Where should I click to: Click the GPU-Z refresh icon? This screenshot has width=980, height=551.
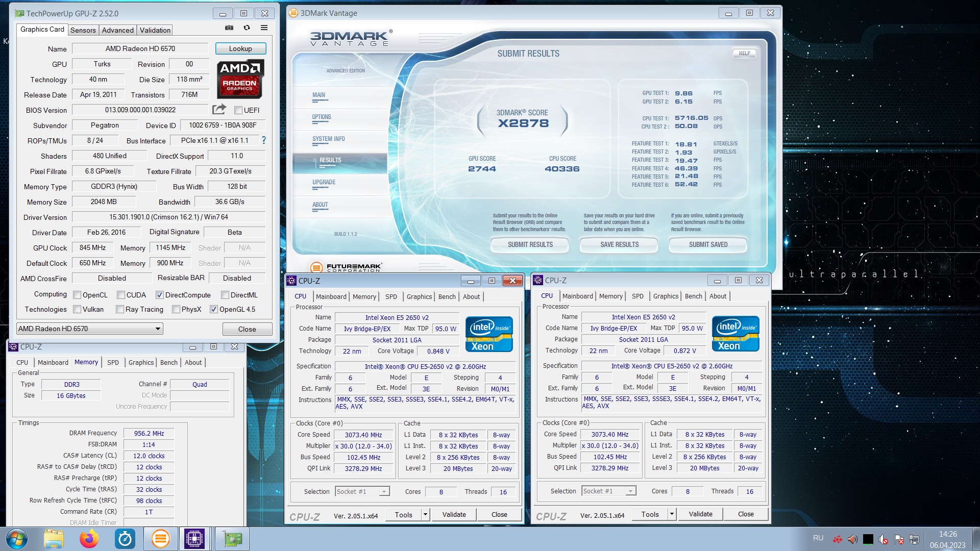(x=247, y=28)
